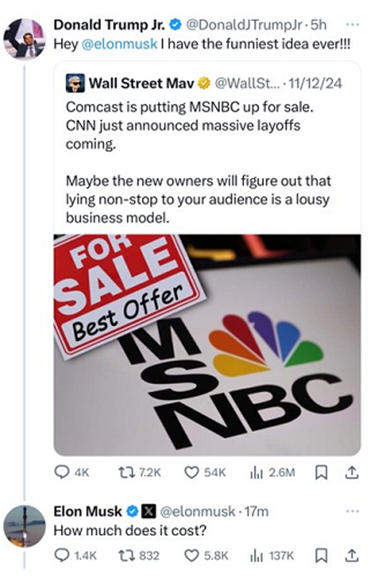
Task: Open Donald Trump Jr. profile name
Action: point(110,25)
